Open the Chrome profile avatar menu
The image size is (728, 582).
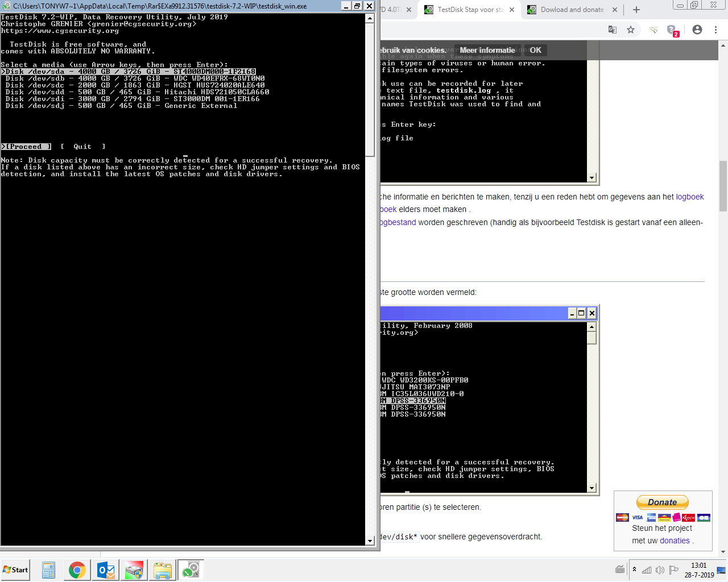click(x=697, y=30)
